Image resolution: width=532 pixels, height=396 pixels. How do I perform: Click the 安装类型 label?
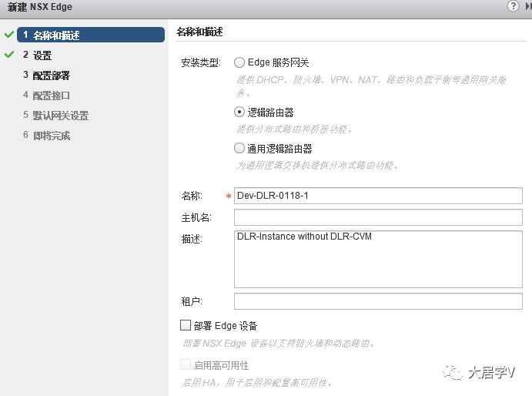(x=200, y=62)
